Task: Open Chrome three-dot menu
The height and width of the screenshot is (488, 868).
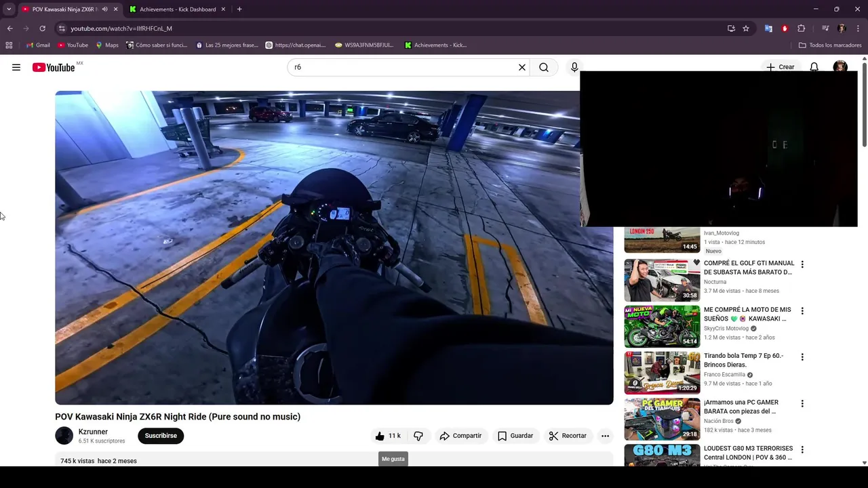Action: click(x=858, y=28)
